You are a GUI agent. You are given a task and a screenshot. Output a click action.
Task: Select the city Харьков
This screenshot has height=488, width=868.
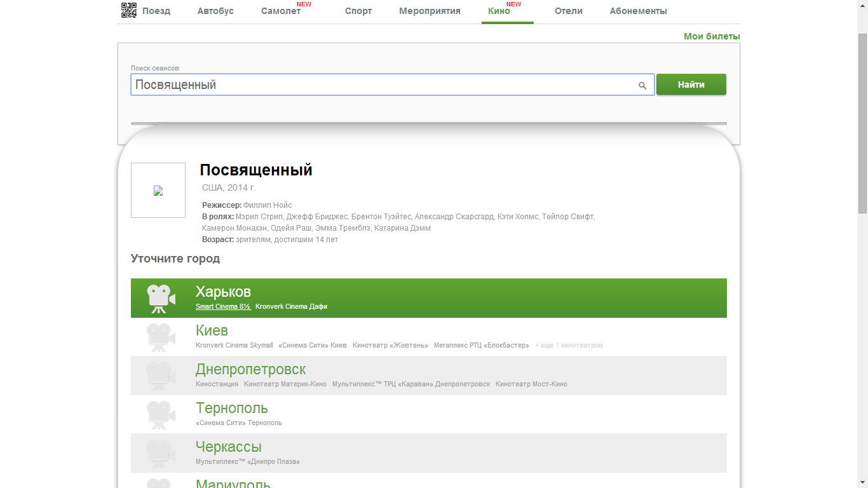pos(223,292)
